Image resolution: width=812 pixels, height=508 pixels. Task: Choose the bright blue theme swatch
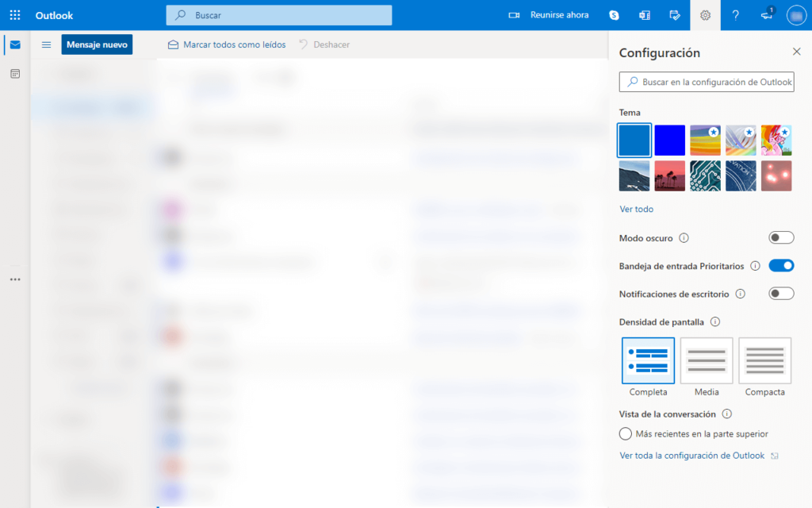coord(669,140)
